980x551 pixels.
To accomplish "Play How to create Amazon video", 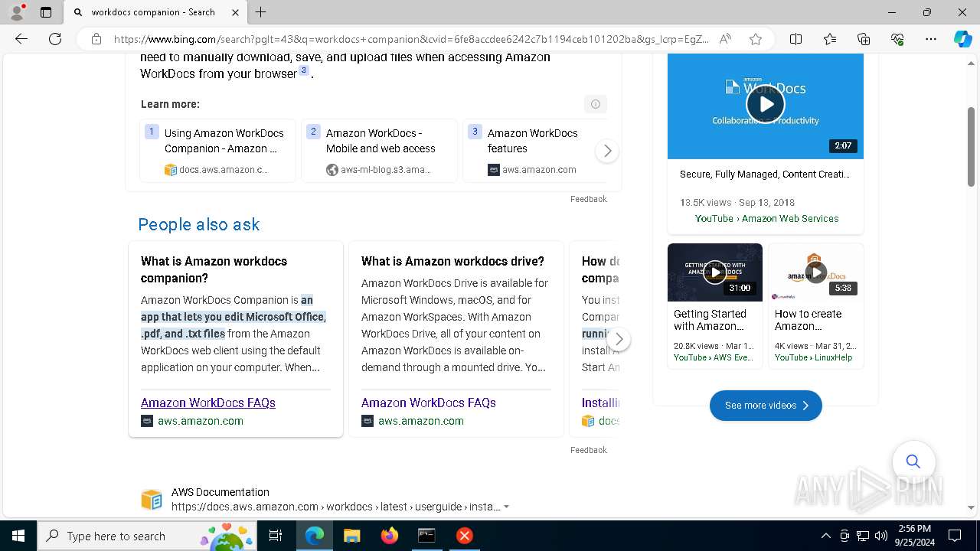I will (816, 272).
